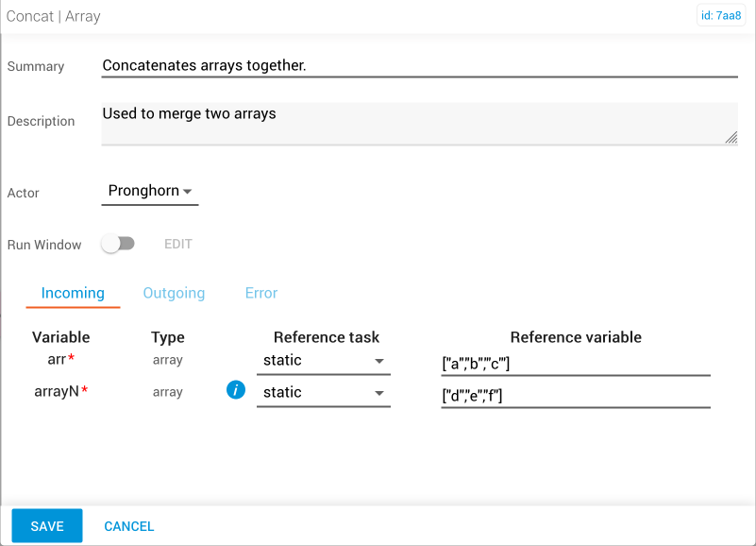Click the arrayN reference variable input

click(x=576, y=396)
